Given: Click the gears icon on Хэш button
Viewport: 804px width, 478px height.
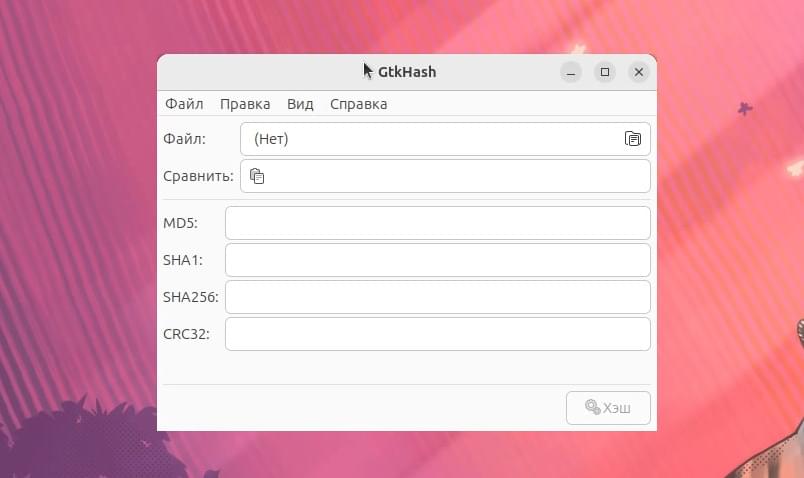Looking at the screenshot, I should [592, 407].
